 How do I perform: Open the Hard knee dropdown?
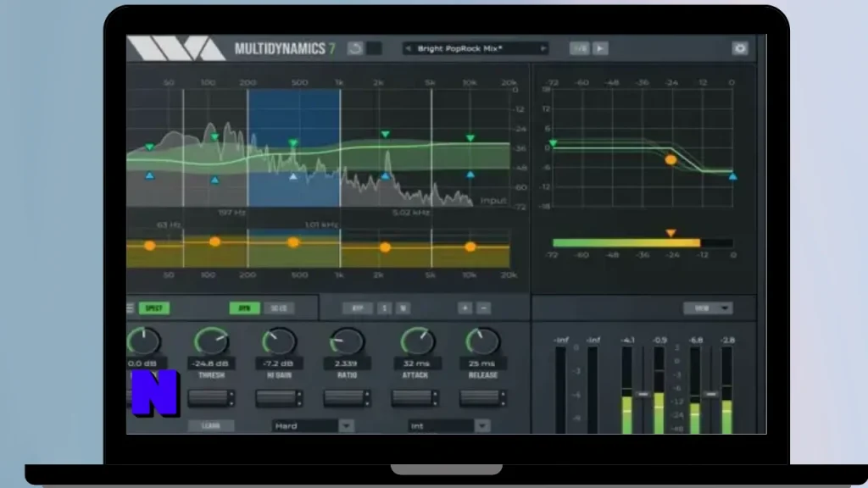coord(313,426)
